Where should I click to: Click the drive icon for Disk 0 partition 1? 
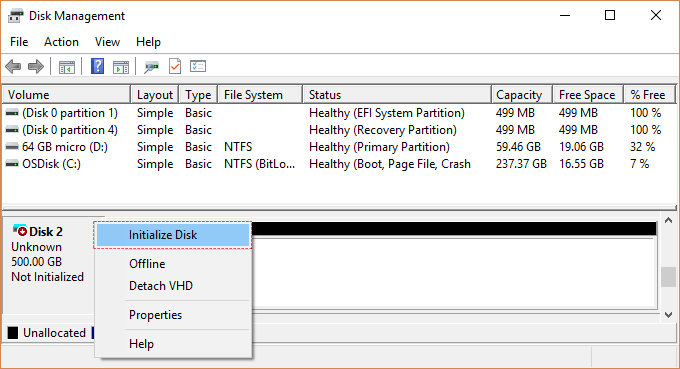pos(12,113)
